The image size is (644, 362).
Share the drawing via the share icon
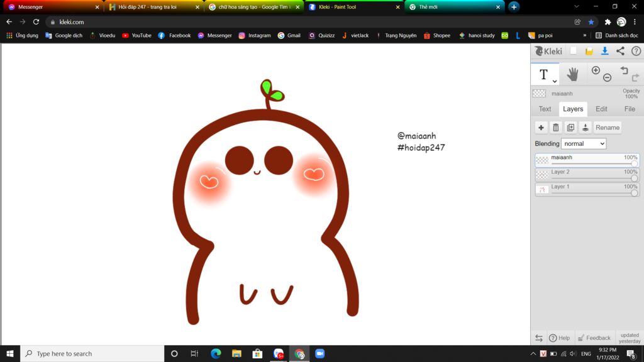coord(620,51)
